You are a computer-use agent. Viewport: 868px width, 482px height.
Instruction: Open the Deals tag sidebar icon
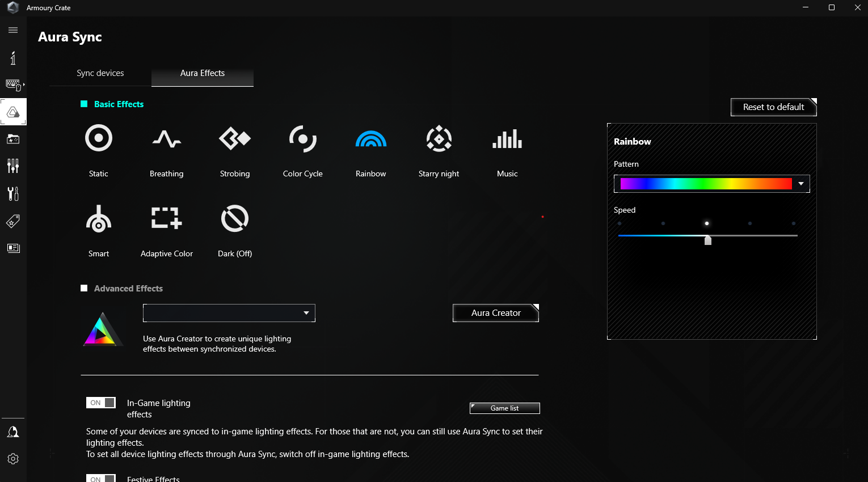pyautogui.click(x=13, y=221)
